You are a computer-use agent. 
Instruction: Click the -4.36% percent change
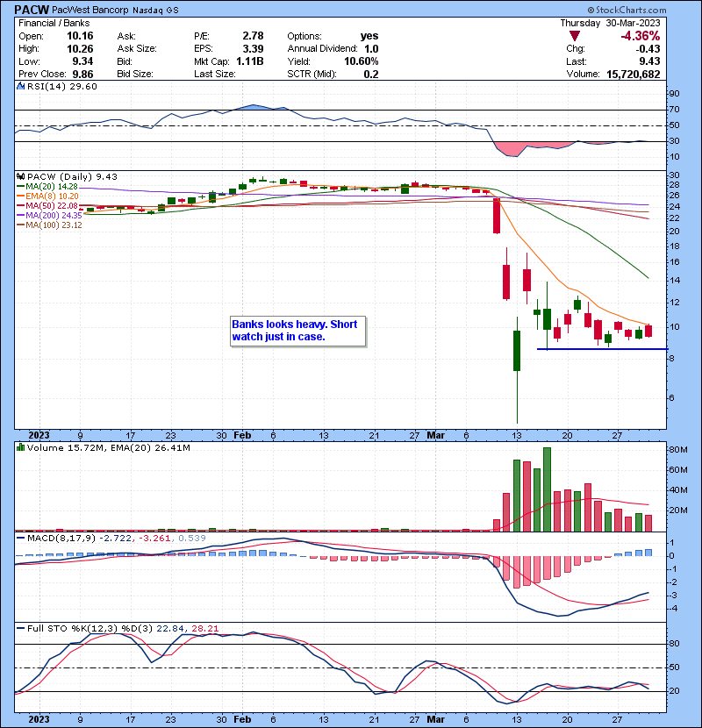coord(641,36)
